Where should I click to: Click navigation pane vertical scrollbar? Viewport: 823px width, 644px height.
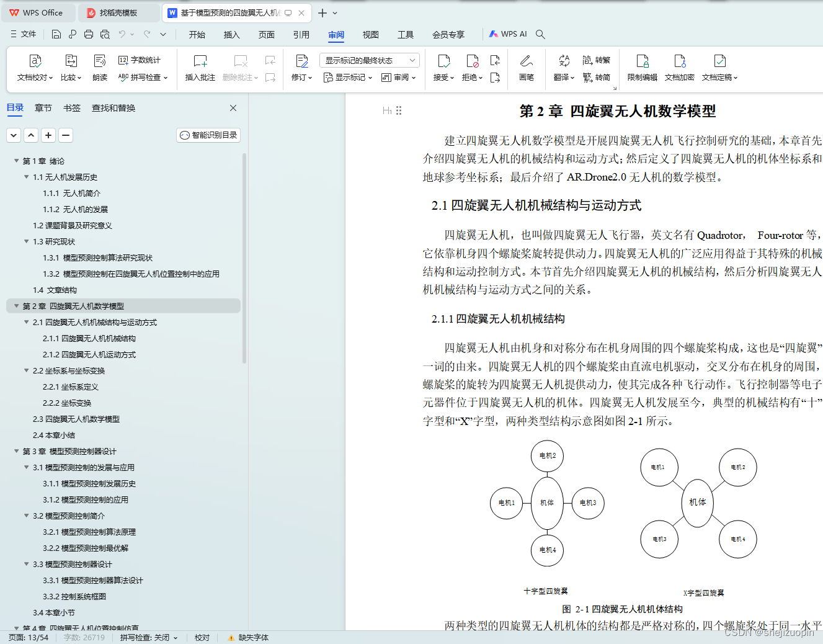244,257
